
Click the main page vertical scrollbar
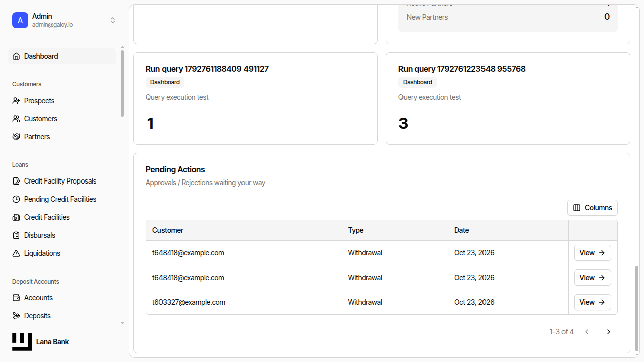point(637,309)
